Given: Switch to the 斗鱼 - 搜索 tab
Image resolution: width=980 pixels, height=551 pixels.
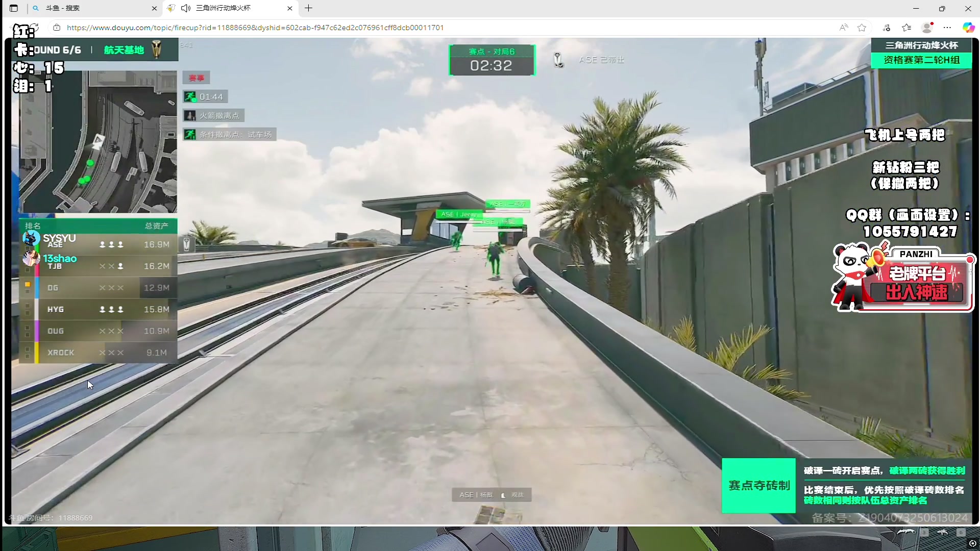Looking at the screenshot, I should tap(94, 8).
